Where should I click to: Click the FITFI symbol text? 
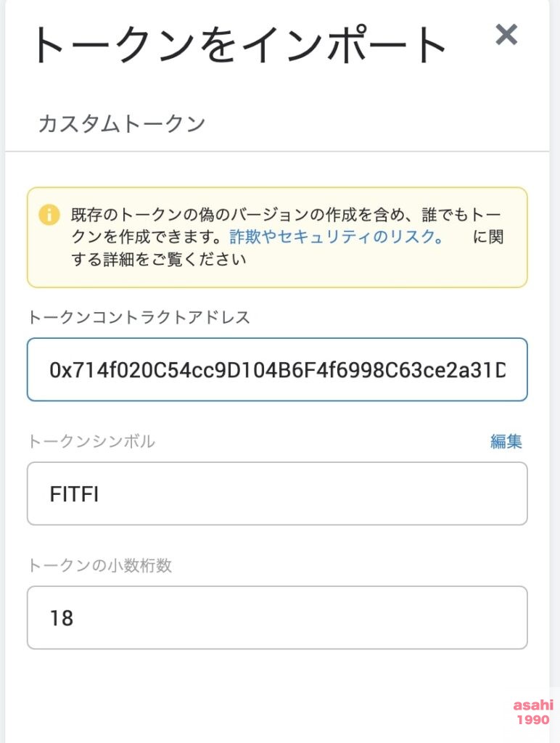click(x=75, y=494)
